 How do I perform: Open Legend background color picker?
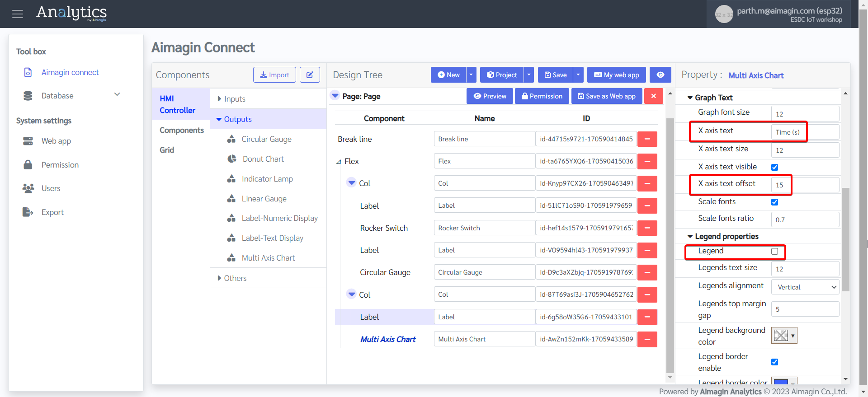pyautogui.click(x=784, y=336)
